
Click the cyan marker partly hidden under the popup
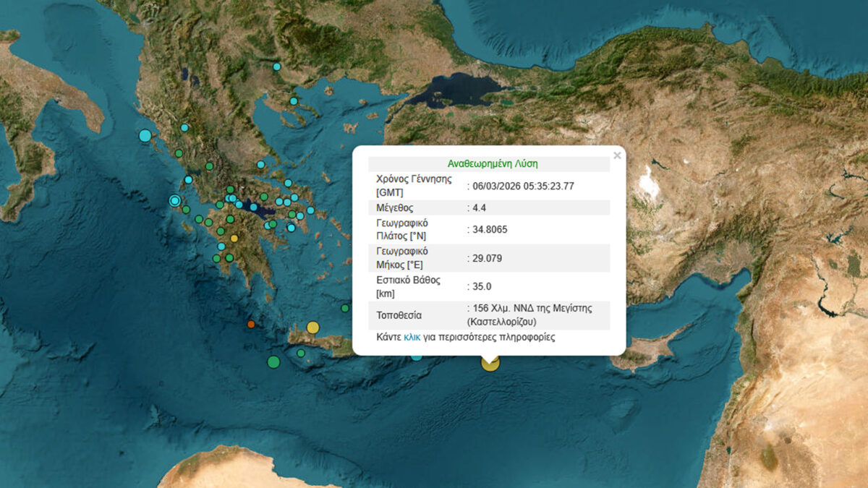click(416, 356)
